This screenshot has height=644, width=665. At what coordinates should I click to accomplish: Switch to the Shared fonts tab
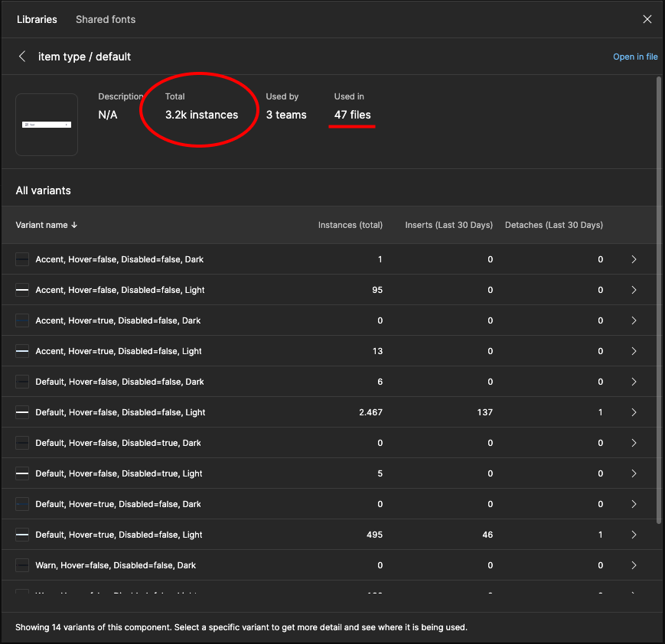tap(106, 19)
